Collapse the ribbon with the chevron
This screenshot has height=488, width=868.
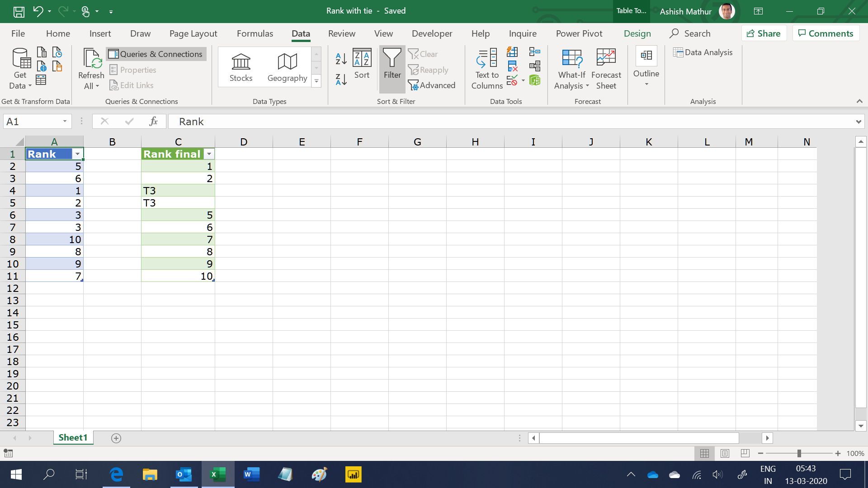coord(859,101)
